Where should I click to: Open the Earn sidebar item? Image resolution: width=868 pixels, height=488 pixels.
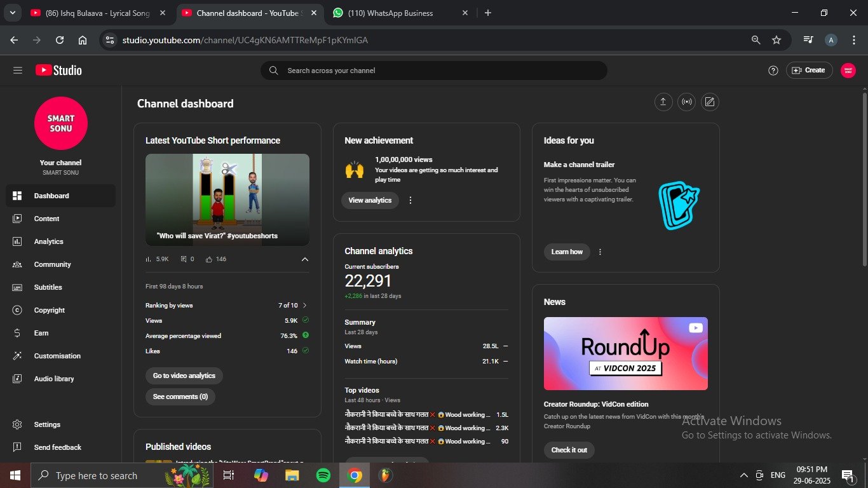(60, 333)
